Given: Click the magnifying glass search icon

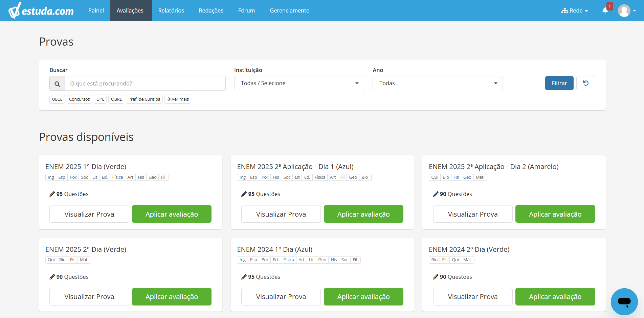Looking at the screenshot, I should 57,83.
